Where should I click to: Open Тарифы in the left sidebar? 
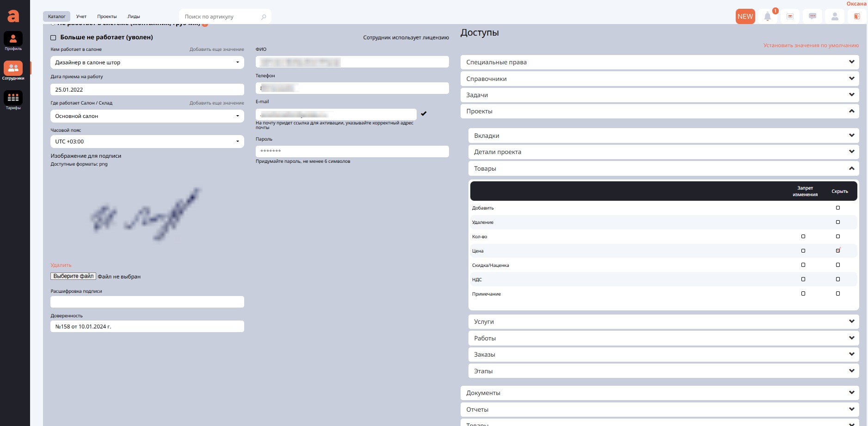point(13,100)
